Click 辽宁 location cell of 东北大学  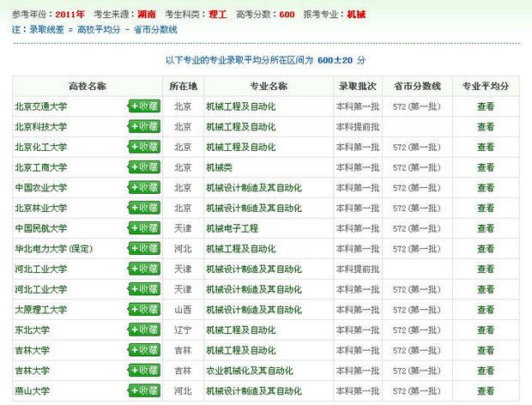tap(183, 330)
